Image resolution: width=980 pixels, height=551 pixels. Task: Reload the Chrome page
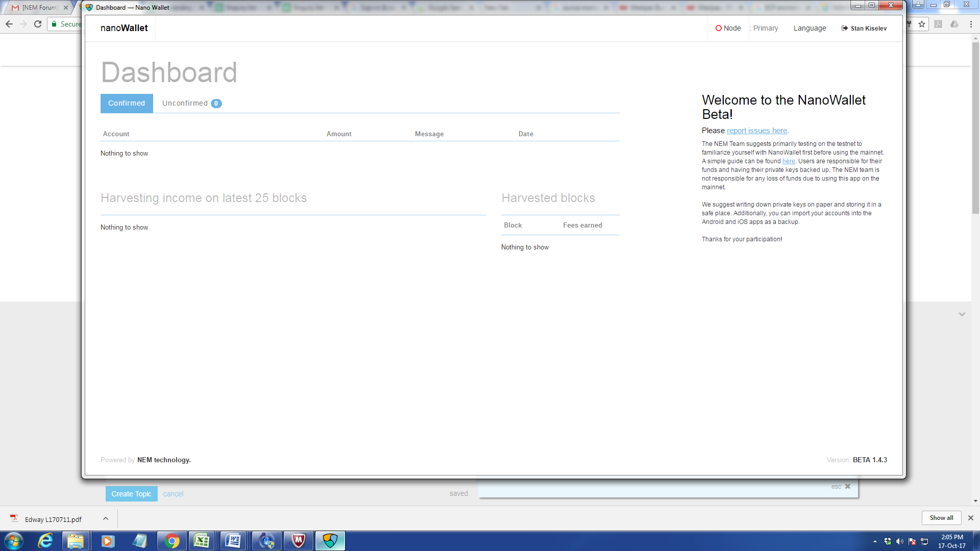(x=38, y=24)
